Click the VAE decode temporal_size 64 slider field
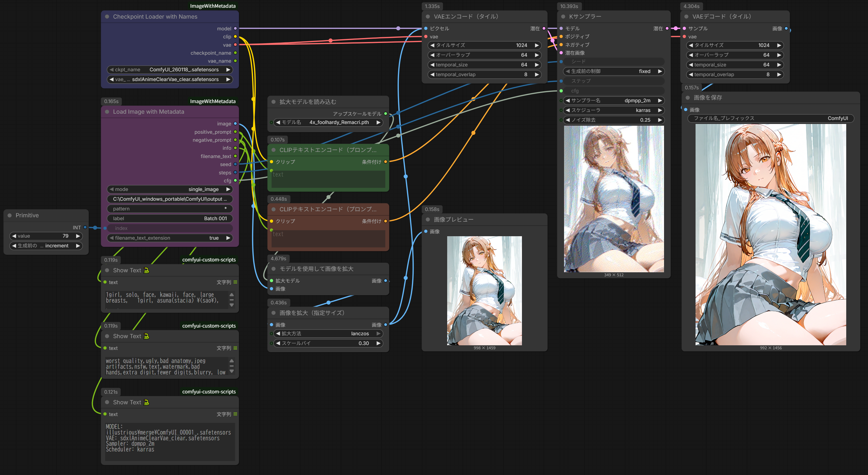The height and width of the screenshot is (475, 868). click(x=735, y=65)
